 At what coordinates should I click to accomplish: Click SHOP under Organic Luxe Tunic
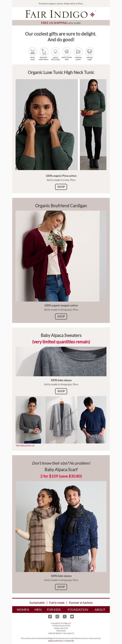click(x=61, y=187)
